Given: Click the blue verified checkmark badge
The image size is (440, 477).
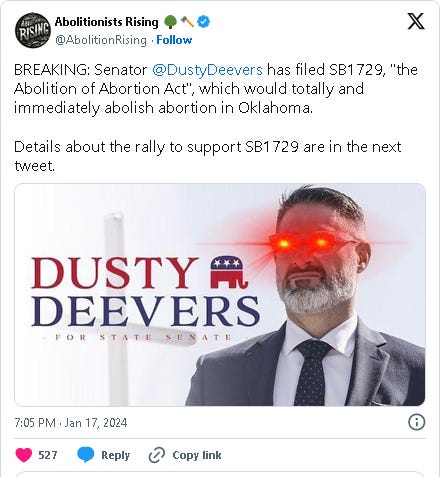Looking at the screenshot, I should 203,22.
